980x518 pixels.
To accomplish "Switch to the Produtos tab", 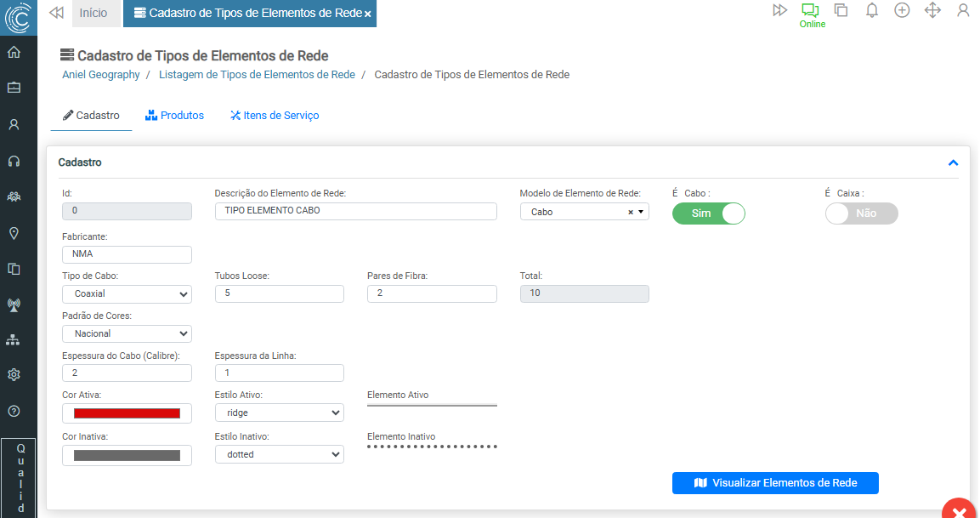I will coord(175,116).
